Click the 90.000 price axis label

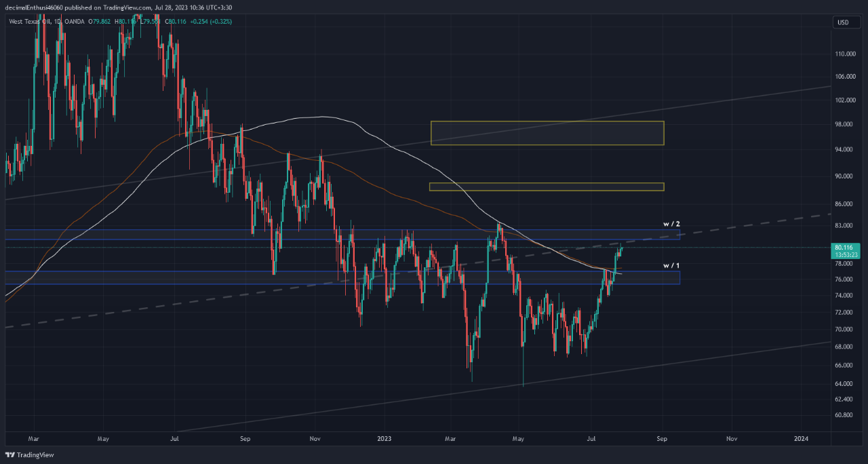[x=843, y=176]
